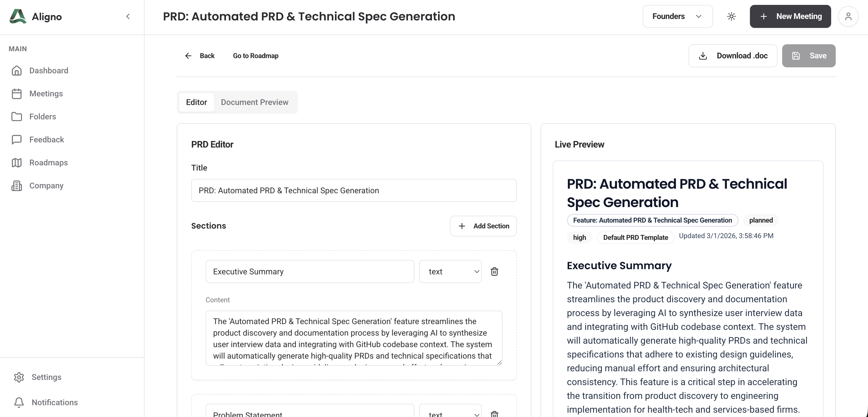Open the Roadmaps map icon
The height and width of the screenshot is (417, 868).
tap(16, 162)
